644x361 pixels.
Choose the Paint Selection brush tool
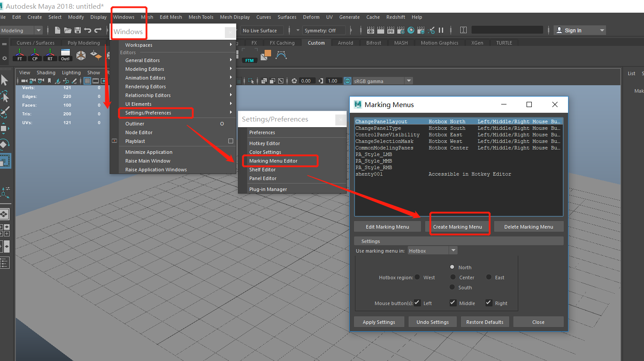(4, 112)
